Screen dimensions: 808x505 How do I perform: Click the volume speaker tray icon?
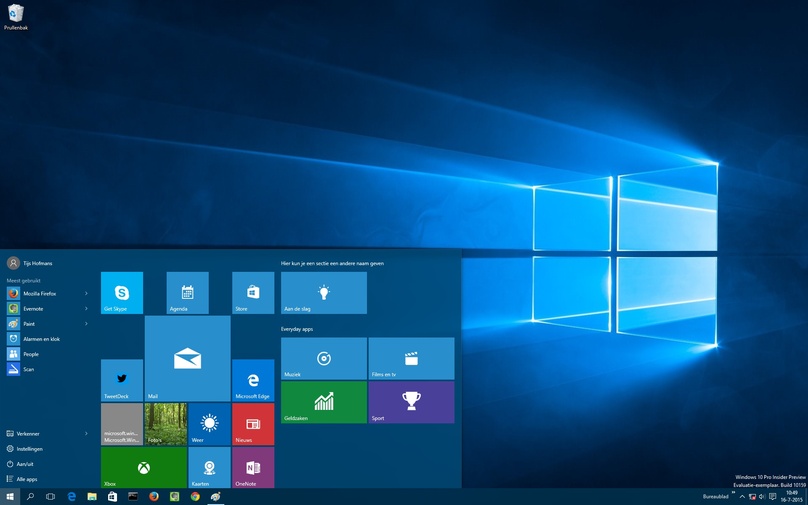(762, 497)
